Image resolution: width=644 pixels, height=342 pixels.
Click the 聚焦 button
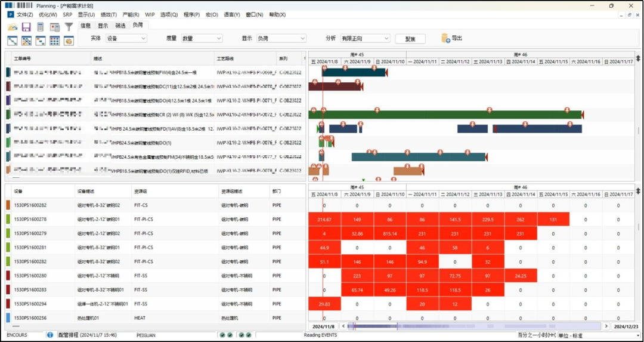(410, 39)
